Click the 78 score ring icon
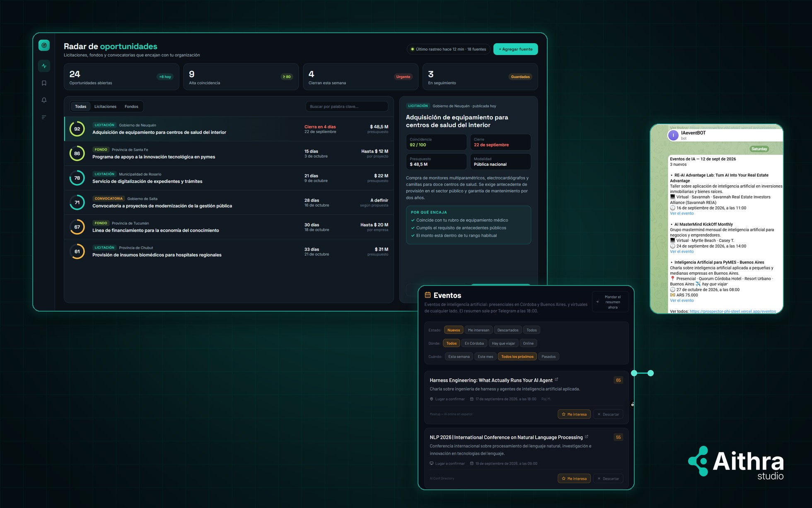The height and width of the screenshot is (508, 812). [x=77, y=178]
